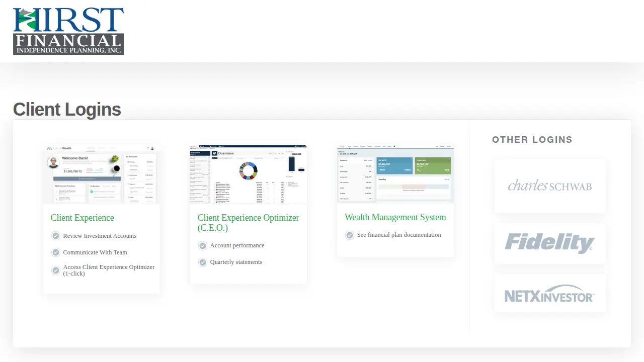The width and height of the screenshot is (644, 362).
Task: Click checkmark icon beside Quarterly statements
Action: 203,262
